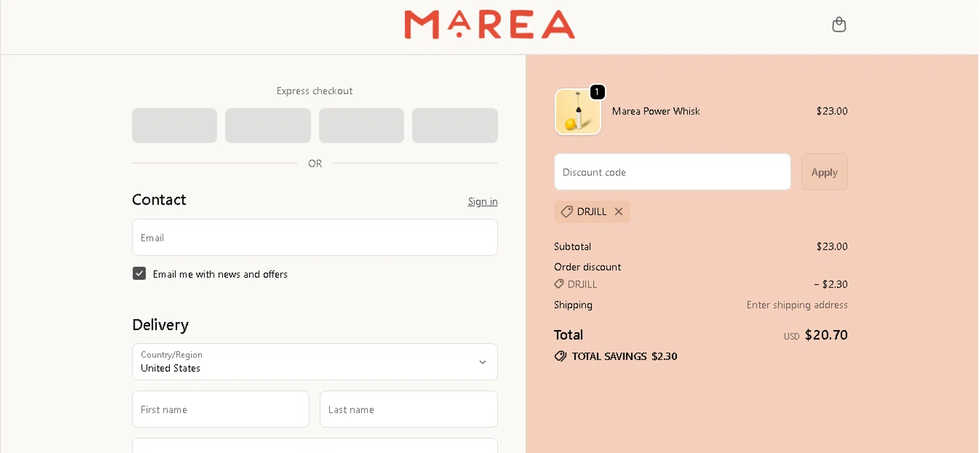Click the third express checkout button
Image resolution: width=980 pixels, height=453 pixels.
(361, 126)
